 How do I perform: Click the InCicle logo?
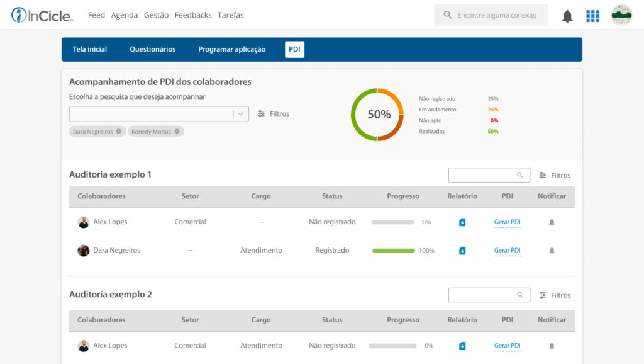[x=42, y=15]
